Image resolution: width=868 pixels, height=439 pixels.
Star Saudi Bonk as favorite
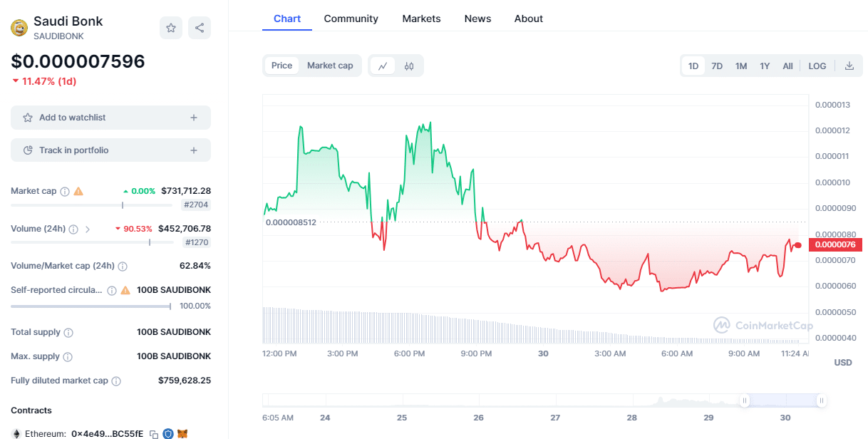click(x=171, y=28)
